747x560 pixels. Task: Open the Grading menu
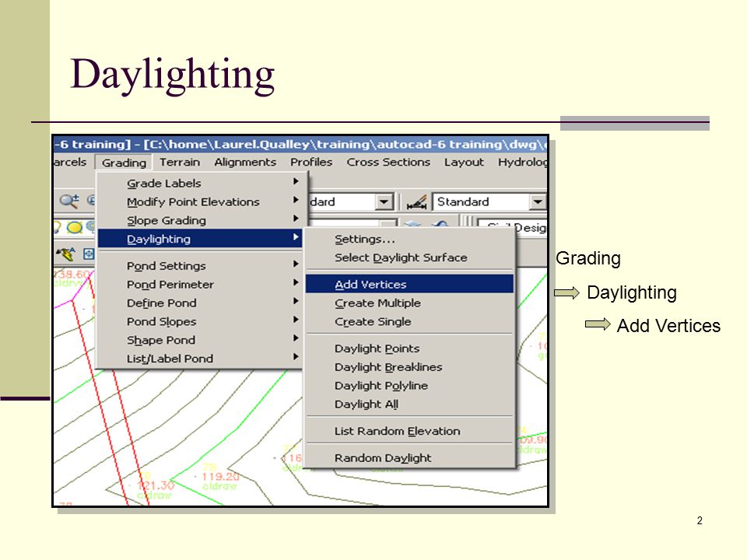coord(124,163)
